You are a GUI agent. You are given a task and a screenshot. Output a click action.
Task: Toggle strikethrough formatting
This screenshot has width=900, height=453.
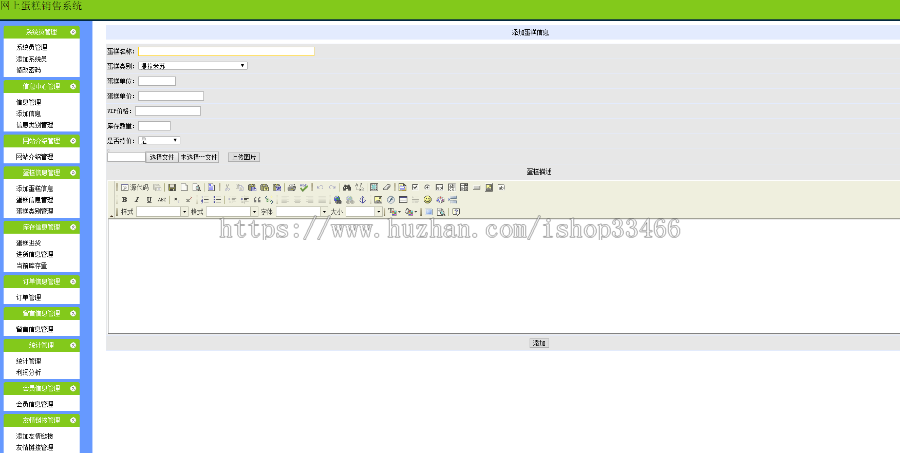pyautogui.click(x=161, y=200)
